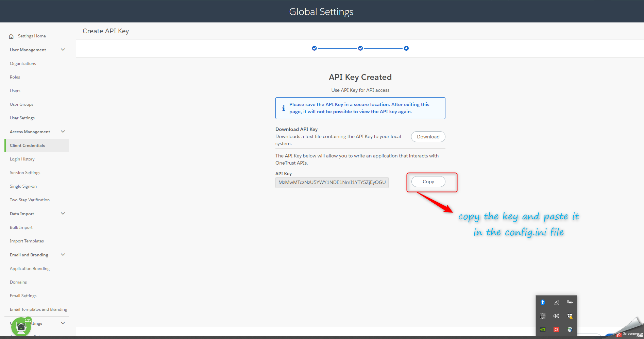Click the API Key text field
The width and height of the screenshot is (644, 339).
332,182
